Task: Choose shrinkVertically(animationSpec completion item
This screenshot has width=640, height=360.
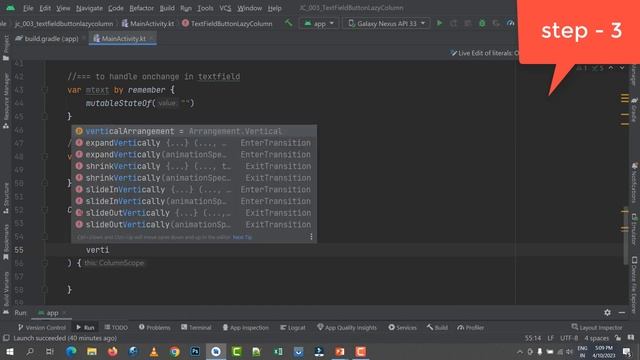Action: point(194,178)
